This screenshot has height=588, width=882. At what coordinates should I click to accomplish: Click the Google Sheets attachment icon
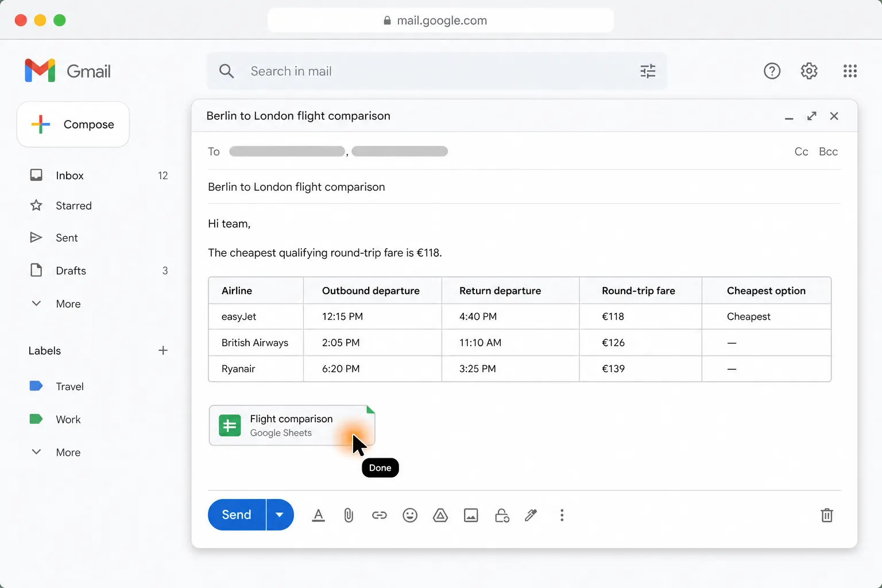pyautogui.click(x=230, y=425)
